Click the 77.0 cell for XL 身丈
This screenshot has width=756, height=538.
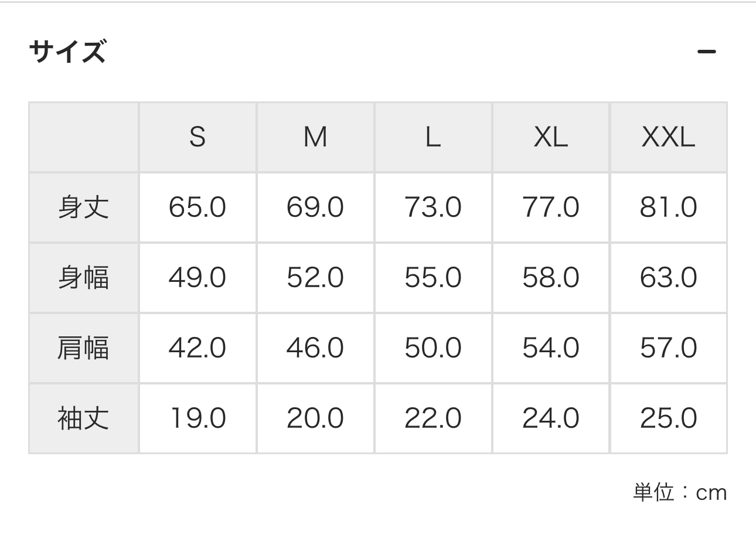pos(551,207)
